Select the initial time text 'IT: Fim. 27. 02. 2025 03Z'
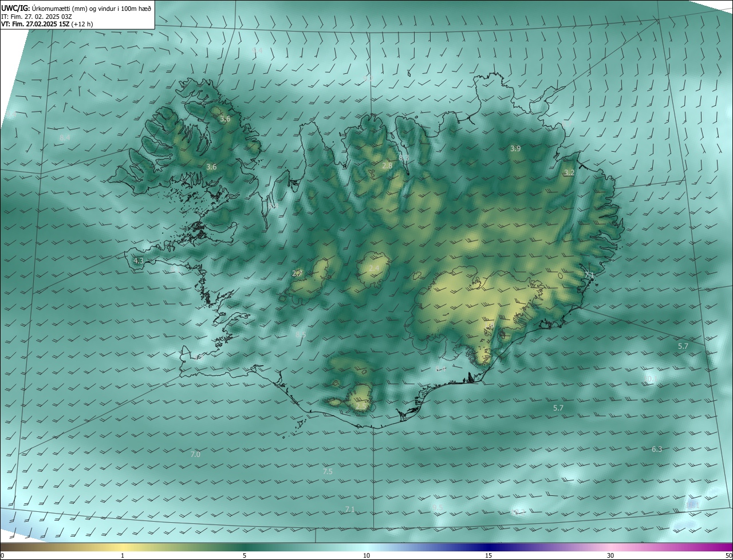This screenshot has height=560, width=733. 36,16
